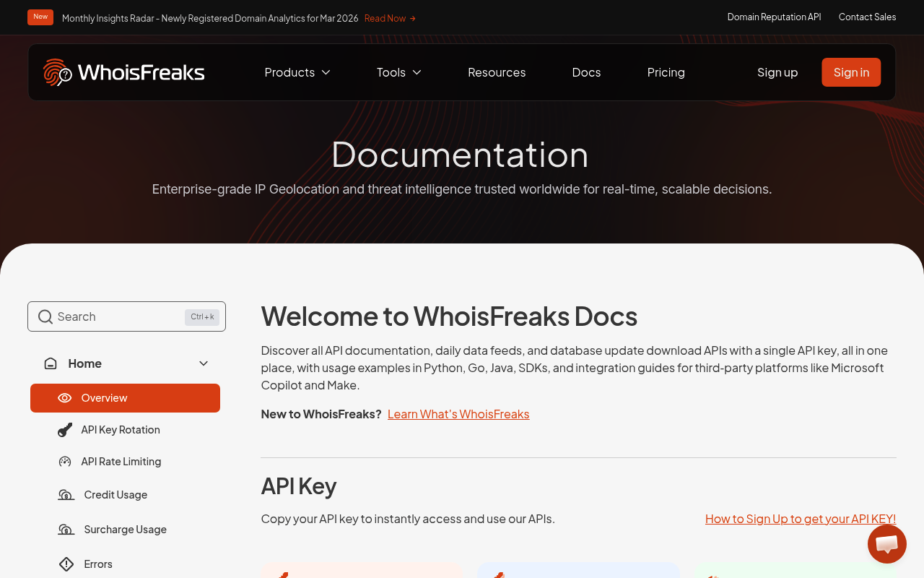Open Credit Usage in sidebar
The height and width of the screenshot is (578, 924).
coord(115,495)
